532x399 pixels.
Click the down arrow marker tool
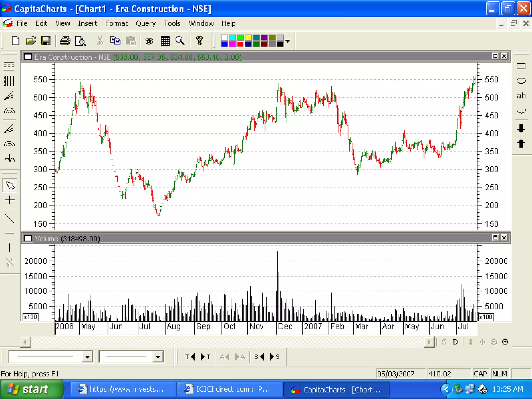coord(521,129)
